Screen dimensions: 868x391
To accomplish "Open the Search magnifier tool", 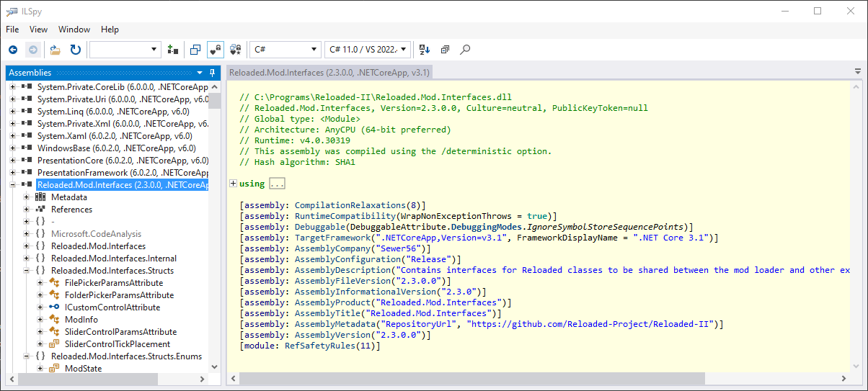I will 465,50.
